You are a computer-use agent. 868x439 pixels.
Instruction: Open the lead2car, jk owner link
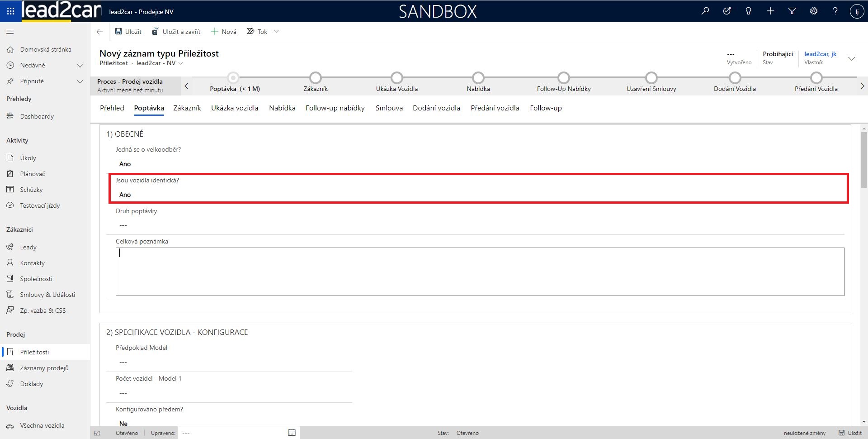(x=820, y=54)
